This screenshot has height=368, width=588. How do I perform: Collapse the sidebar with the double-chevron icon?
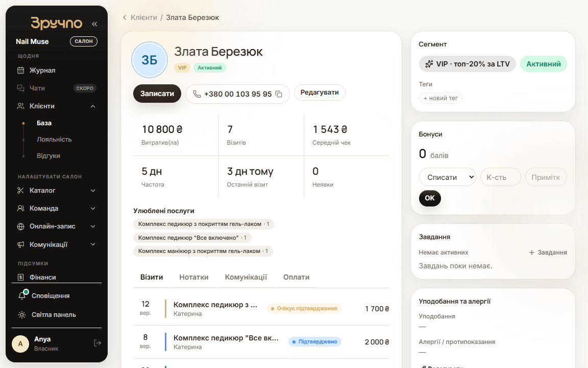coord(94,24)
